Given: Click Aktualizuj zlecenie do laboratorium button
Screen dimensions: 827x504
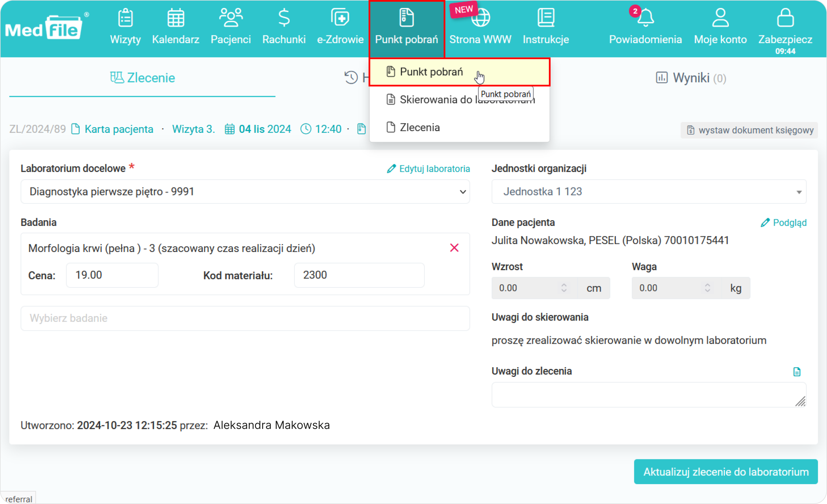Looking at the screenshot, I should click(726, 472).
